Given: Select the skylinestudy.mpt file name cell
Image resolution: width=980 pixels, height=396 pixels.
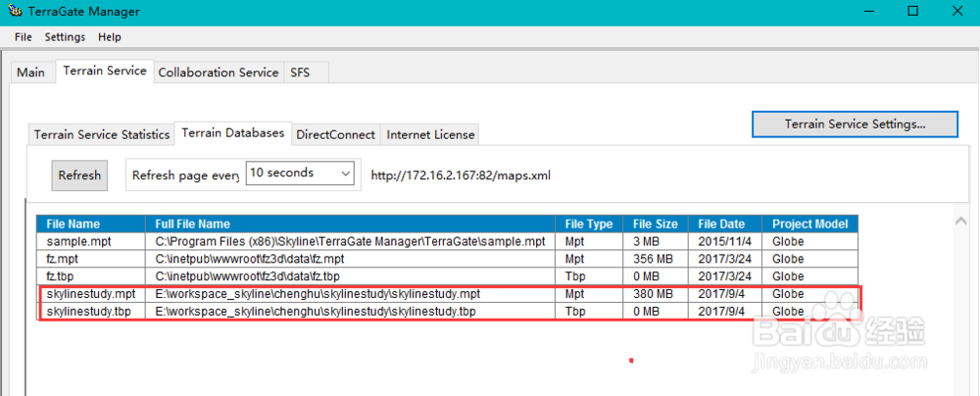Looking at the screenshot, I should tap(90, 293).
